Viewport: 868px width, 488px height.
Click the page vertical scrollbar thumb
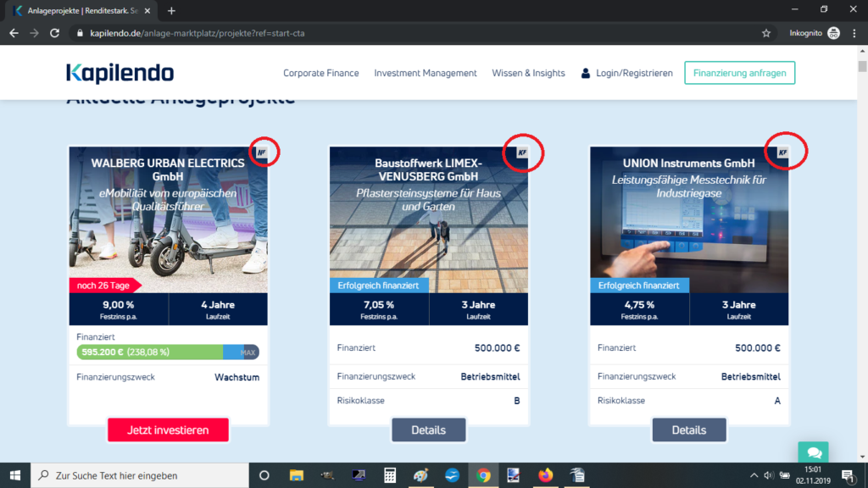862,66
